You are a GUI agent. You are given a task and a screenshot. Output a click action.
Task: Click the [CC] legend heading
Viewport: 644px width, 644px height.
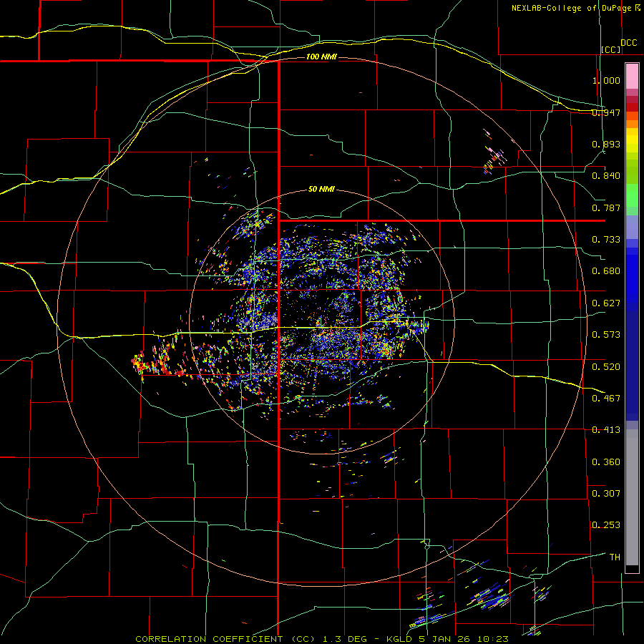[611, 49]
